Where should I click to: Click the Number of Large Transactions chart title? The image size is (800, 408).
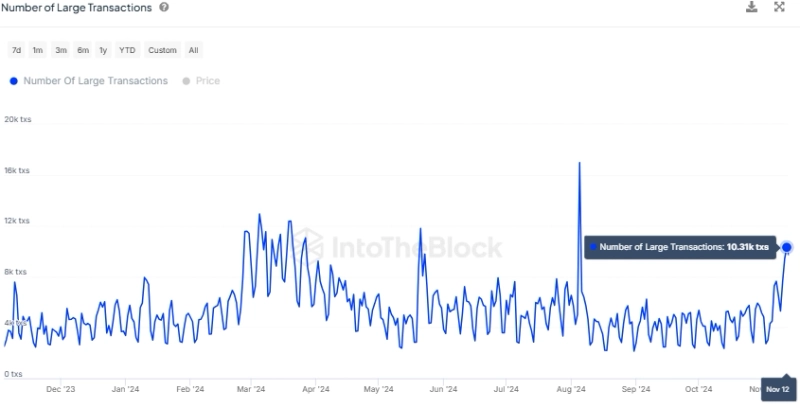(x=77, y=8)
